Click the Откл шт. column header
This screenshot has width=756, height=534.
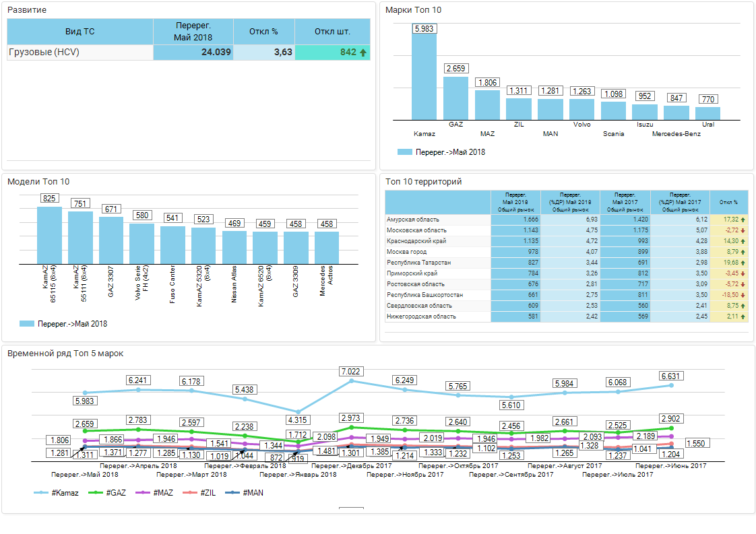[x=332, y=32]
